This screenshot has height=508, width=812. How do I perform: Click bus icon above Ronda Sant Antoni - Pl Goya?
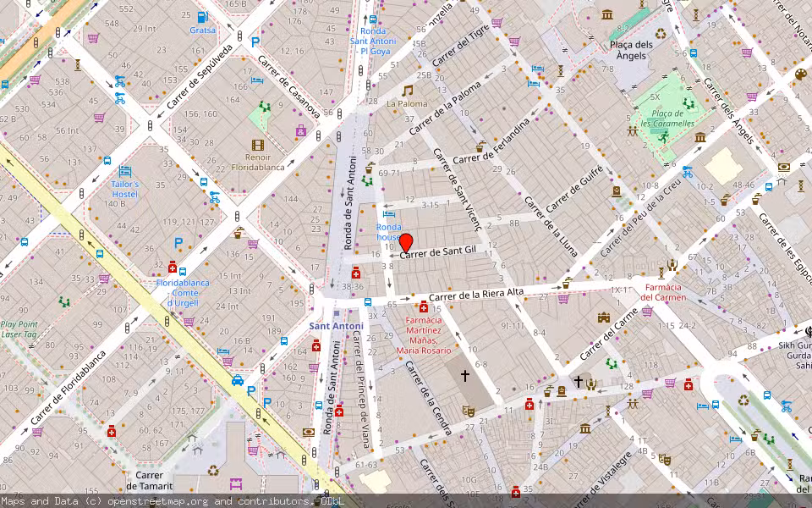[373, 19]
